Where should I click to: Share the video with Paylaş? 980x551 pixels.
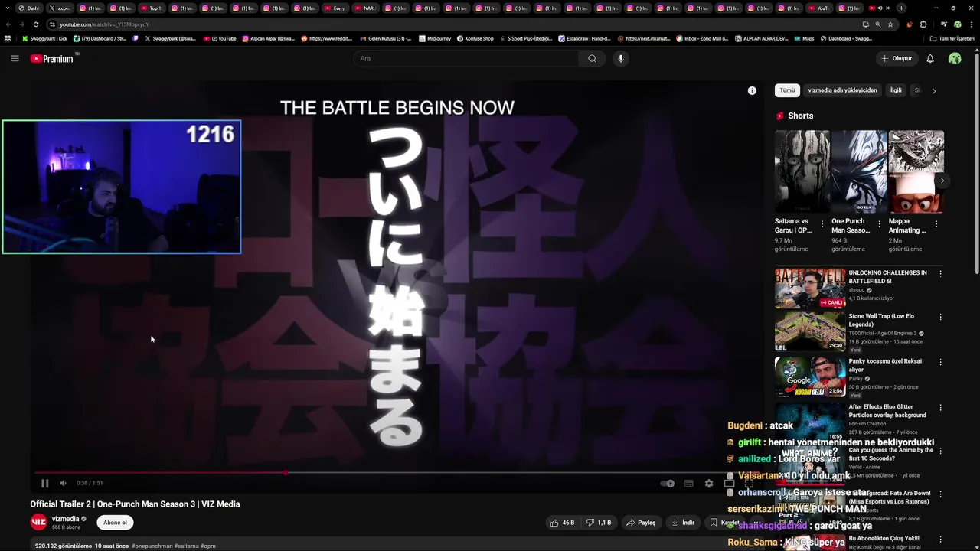coord(641,523)
